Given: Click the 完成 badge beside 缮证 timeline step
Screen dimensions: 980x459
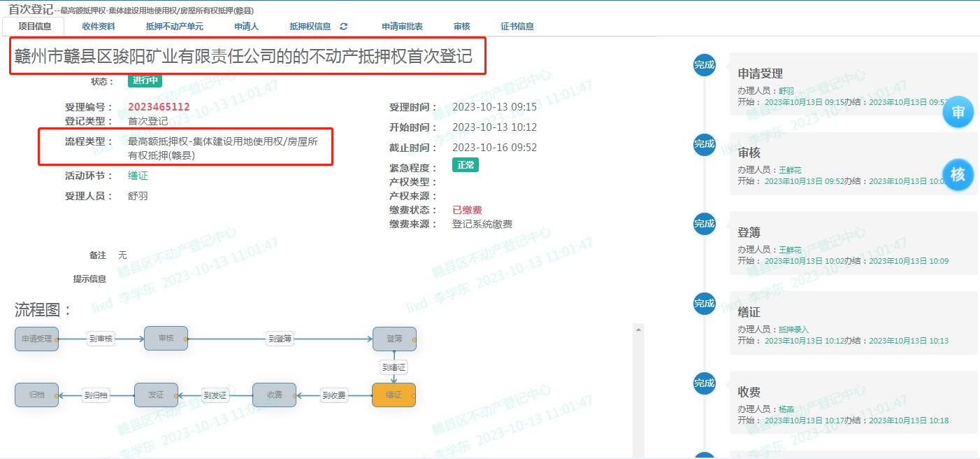Looking at the screenshot, I should 705,304.
